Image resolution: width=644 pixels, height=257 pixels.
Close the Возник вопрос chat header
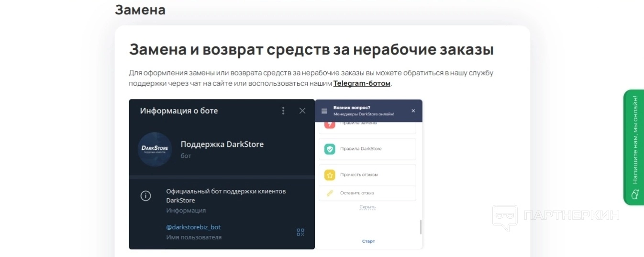click(413, 111)
